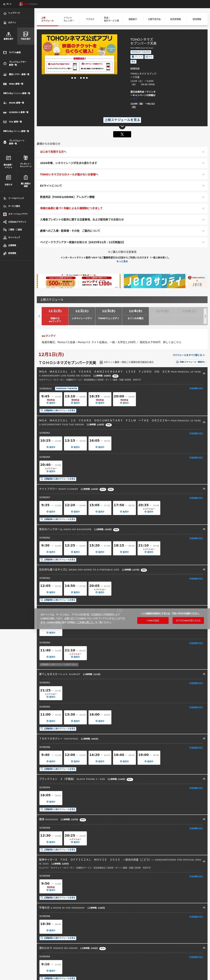Collapse the ナイトフラワー schedule section
The width and height of the screenshot is (210, 980).
click(x=204, y=489)
